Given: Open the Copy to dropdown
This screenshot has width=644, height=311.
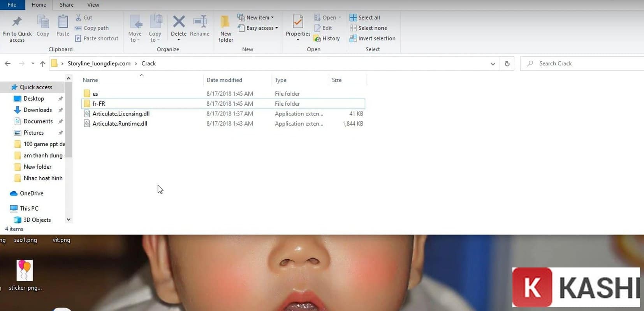Looking at the screenshot, I should (155, 29).
